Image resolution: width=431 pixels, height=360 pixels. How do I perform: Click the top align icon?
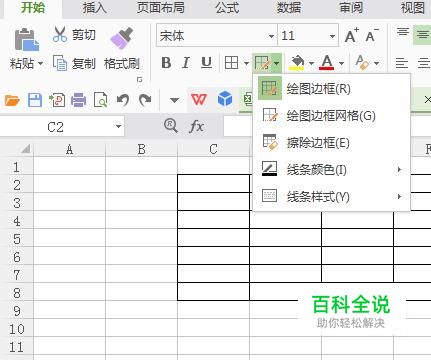tap(403, 32)
